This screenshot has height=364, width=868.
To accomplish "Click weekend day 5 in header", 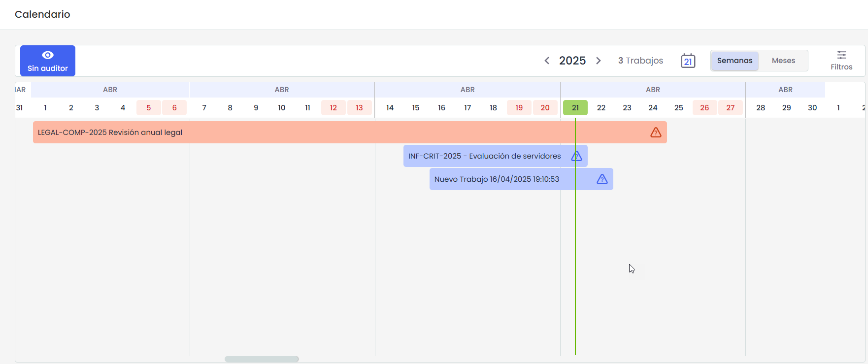I will (148, 108).
